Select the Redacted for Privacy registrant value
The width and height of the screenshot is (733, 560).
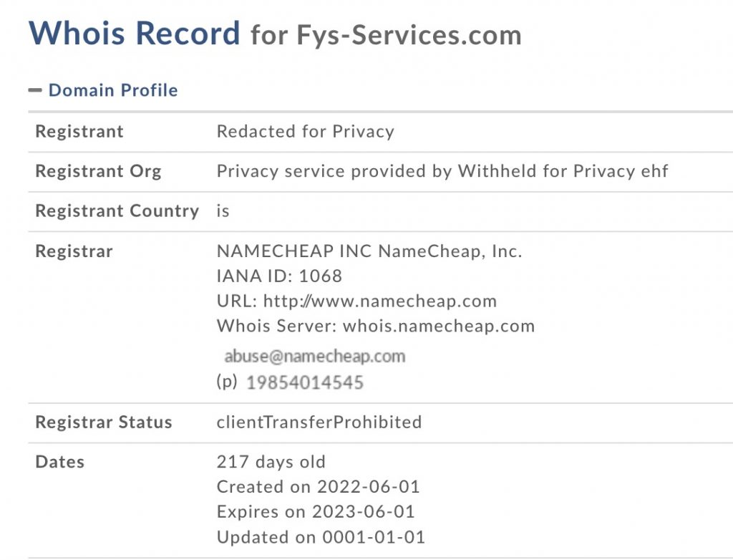tap(305, 132)
